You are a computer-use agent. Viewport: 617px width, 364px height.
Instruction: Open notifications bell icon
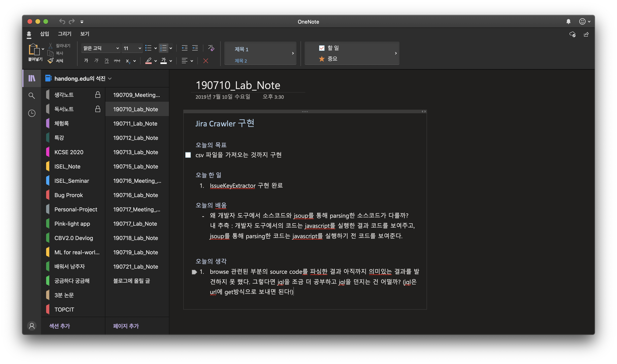pos(568,22)
